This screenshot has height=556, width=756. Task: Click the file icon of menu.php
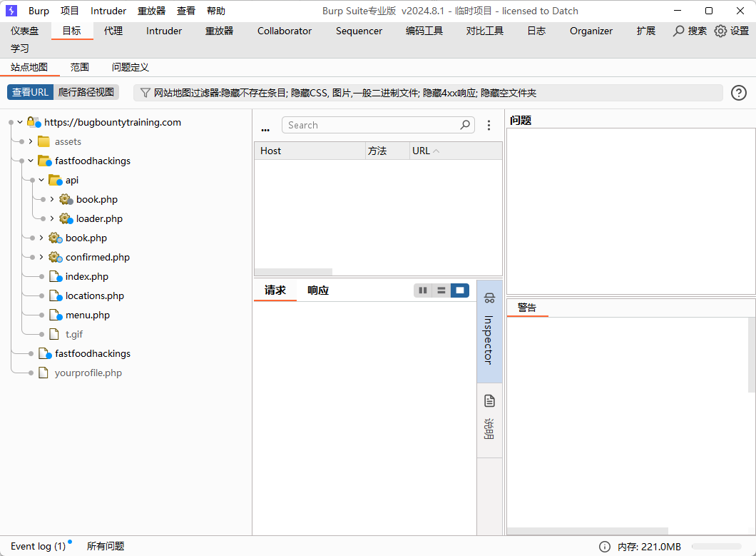[56, 315]
